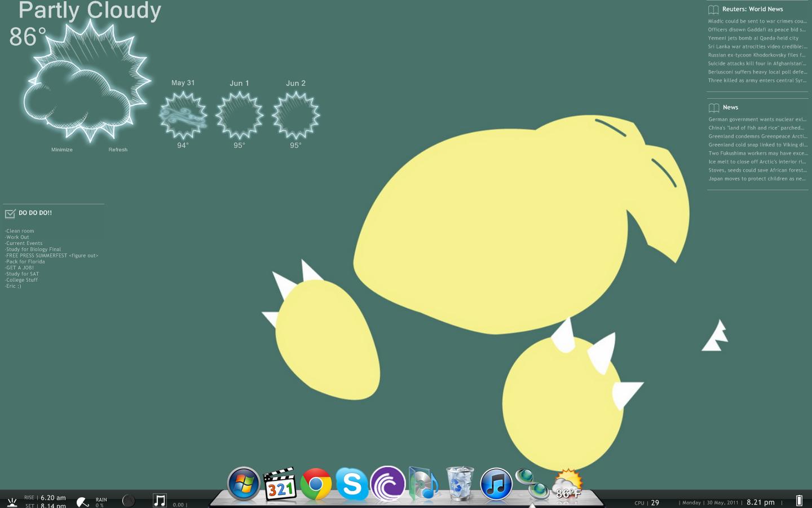Screen dimensions: 812x508
Task: Open Google Chrome from the dock
Action: tap(316, 484)
